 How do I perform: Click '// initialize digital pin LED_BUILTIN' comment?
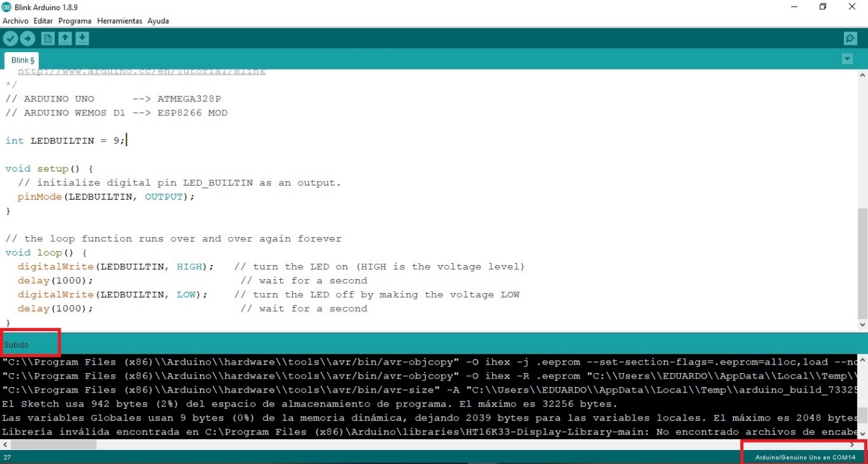coord(179,182)
